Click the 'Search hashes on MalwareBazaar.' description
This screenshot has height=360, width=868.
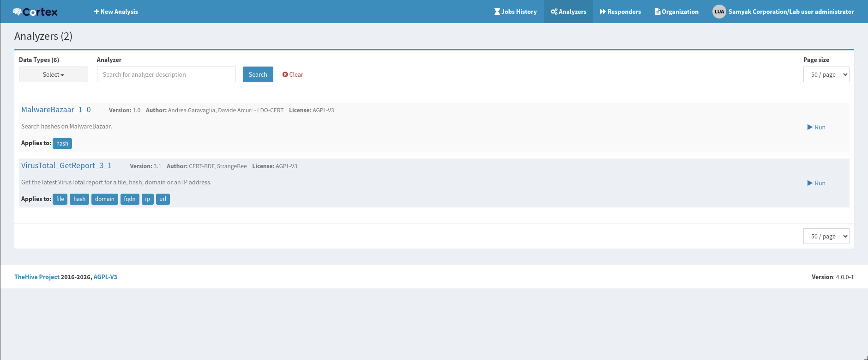66,126
